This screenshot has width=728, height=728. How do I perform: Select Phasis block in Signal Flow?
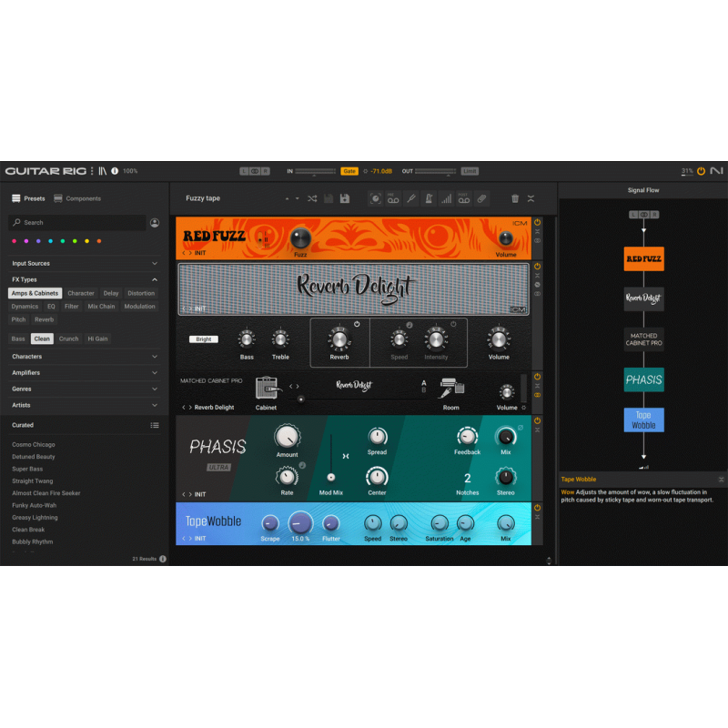coord(643,379)
